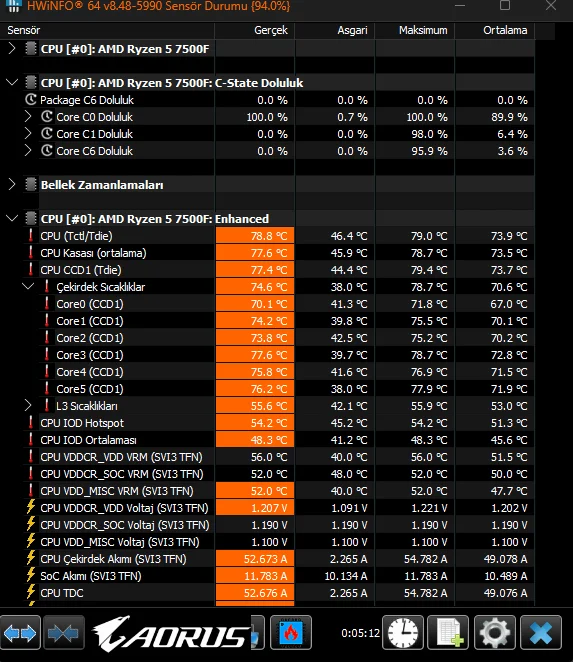Collapse the C-State Doluluk group

tap(12, 82)
